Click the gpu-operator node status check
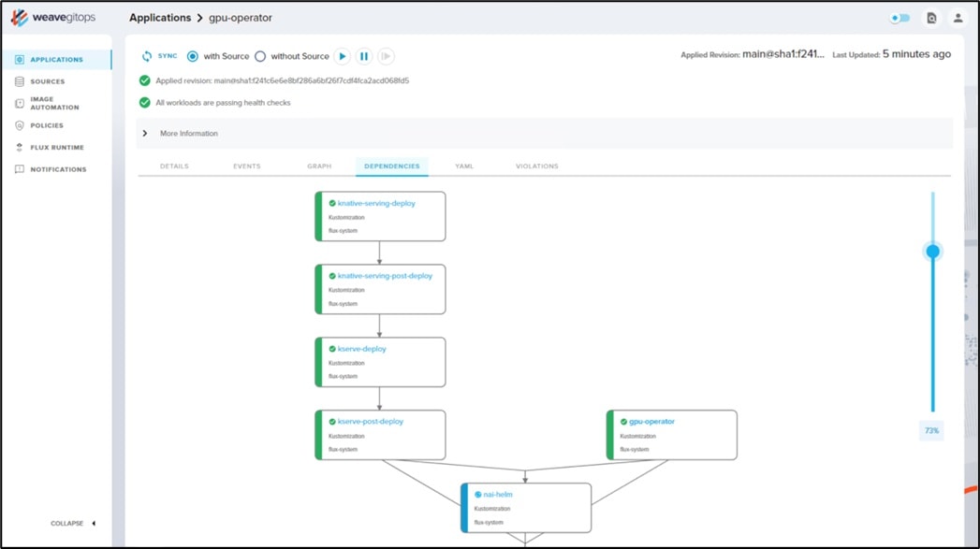The height and width of the screenshot is (549, 980). point(623,422)
